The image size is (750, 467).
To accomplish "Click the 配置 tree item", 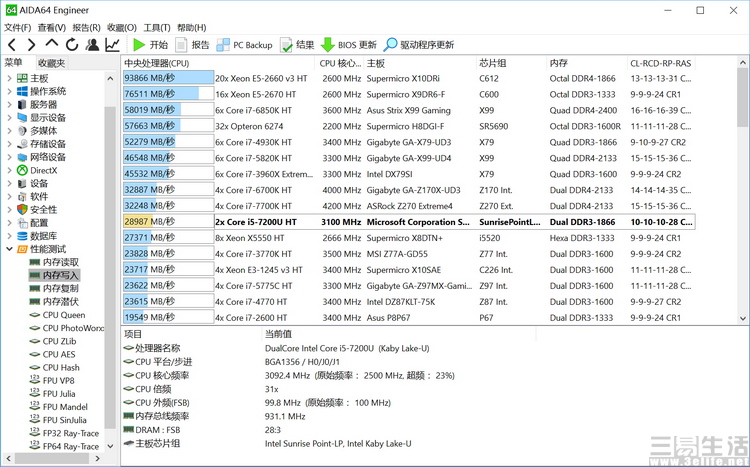I will [39, 222].
